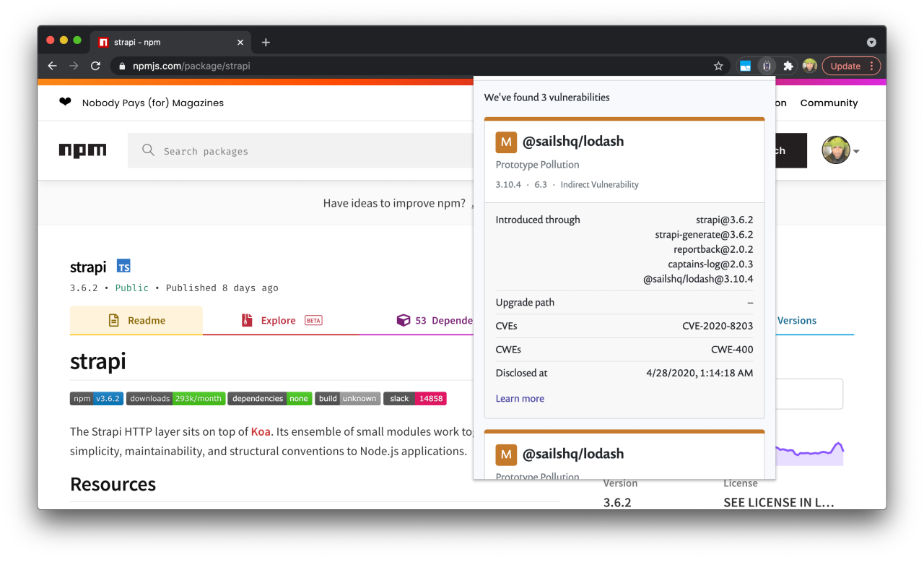924x578 pixels.
Task: Click reportback@2.0.2 in dependency path
Action: (713, 249)
